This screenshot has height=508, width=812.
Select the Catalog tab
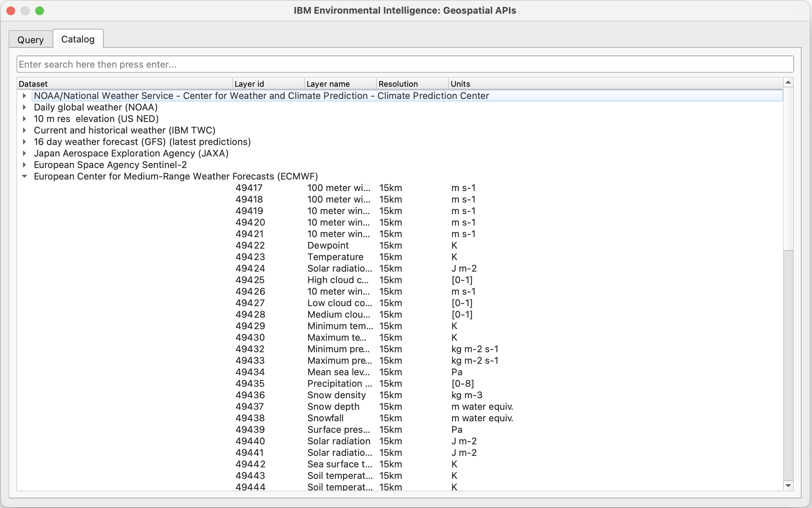(x=78, y=39)
